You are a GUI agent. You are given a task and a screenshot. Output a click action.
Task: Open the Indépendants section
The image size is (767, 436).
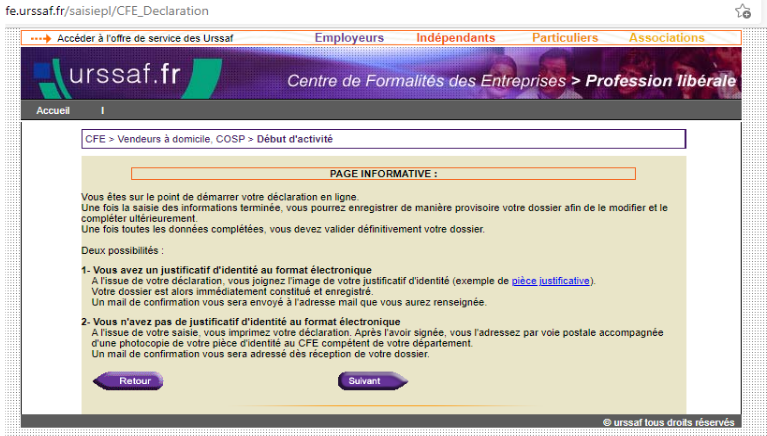coord(455,38)
